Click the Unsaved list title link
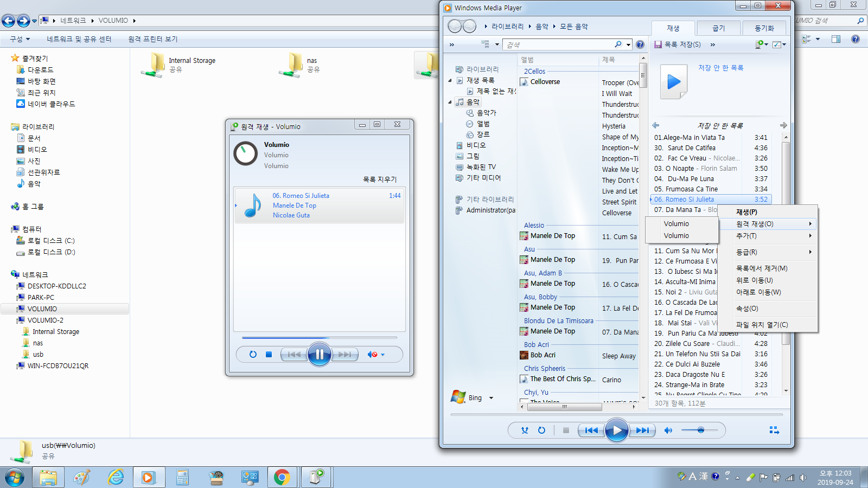This screenshot has height=488, width=868. click(720, 68)
